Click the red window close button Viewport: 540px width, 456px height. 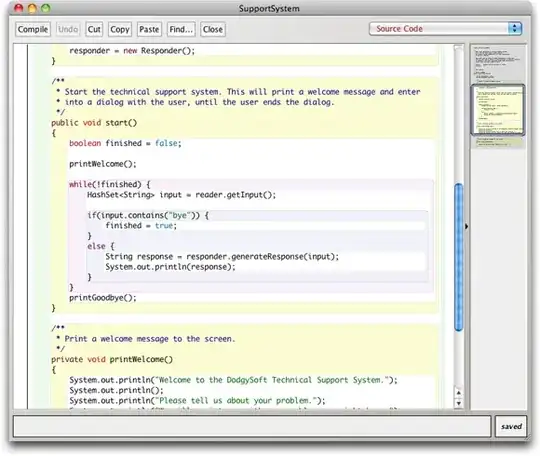click(x=19, y=8)
